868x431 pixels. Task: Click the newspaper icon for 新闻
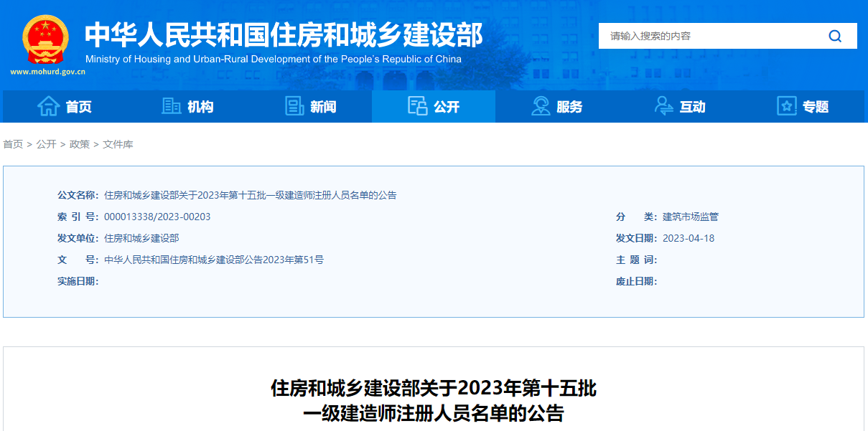[294, 106]
